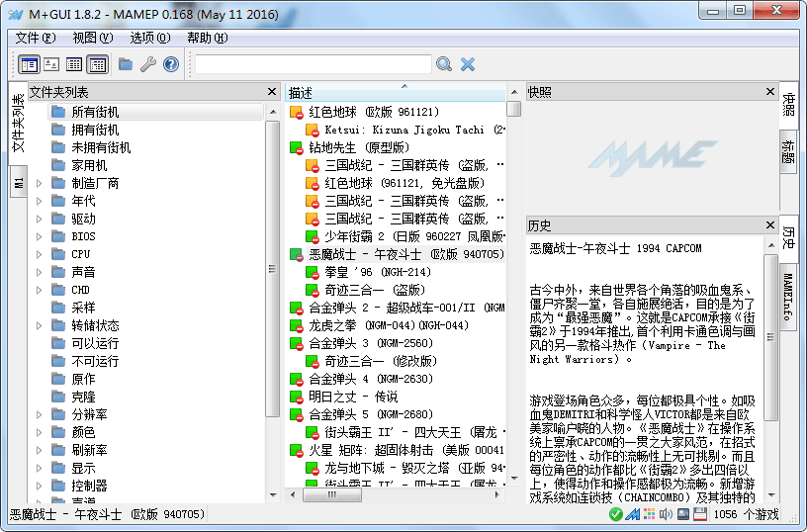The height and width of the screenshot is (532, 807).
Task: Switch to the M1 side tab
Action: tap(19, 182)
